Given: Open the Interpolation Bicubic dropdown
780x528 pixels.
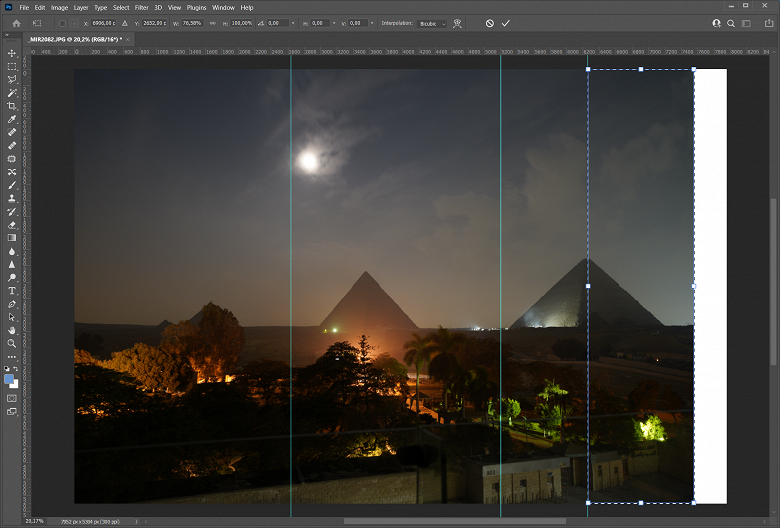Looking at the screenshot, I should coord(431,23).
